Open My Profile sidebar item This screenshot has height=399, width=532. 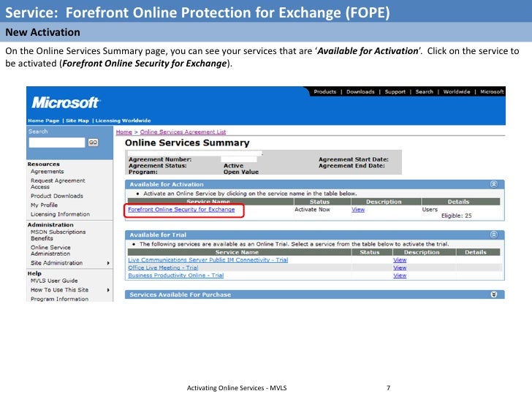44,205
